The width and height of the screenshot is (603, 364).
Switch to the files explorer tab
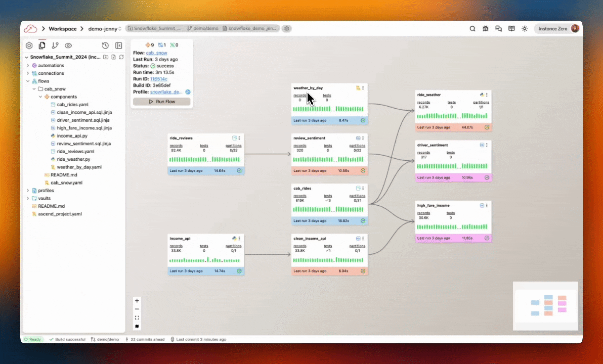tap(42, 45)
